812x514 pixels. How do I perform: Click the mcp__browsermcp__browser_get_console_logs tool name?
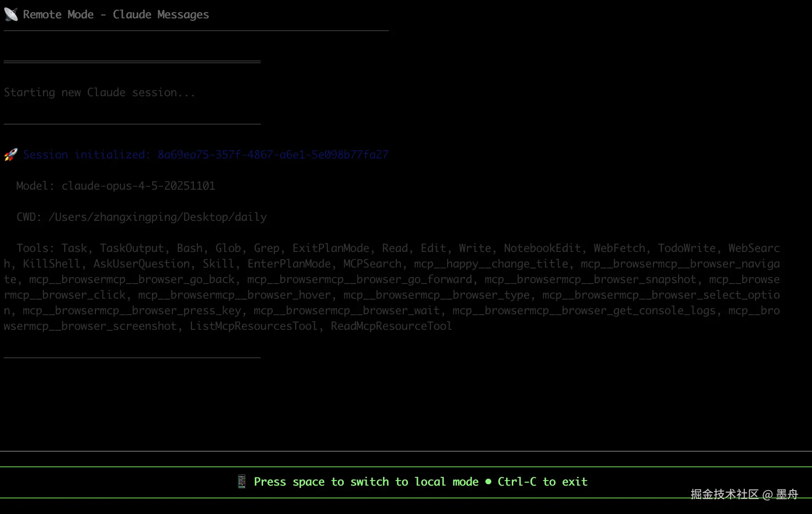(x=584, y=311)
